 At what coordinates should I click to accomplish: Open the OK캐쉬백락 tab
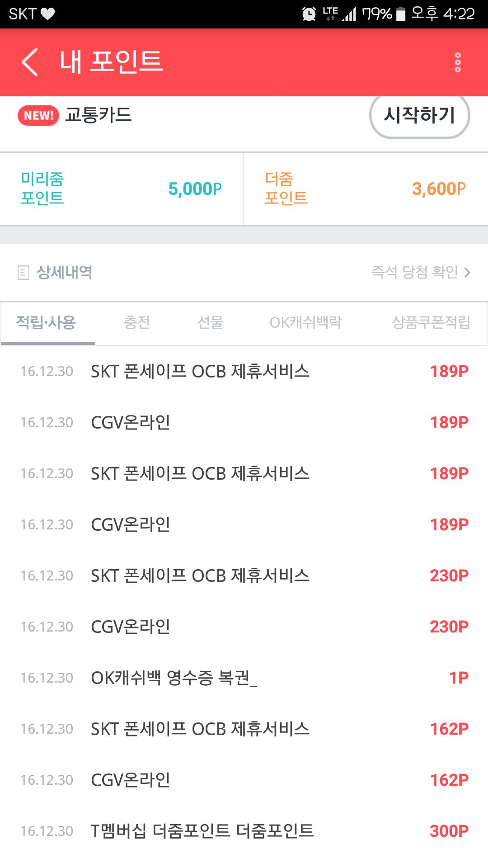(x=305, y=322)
